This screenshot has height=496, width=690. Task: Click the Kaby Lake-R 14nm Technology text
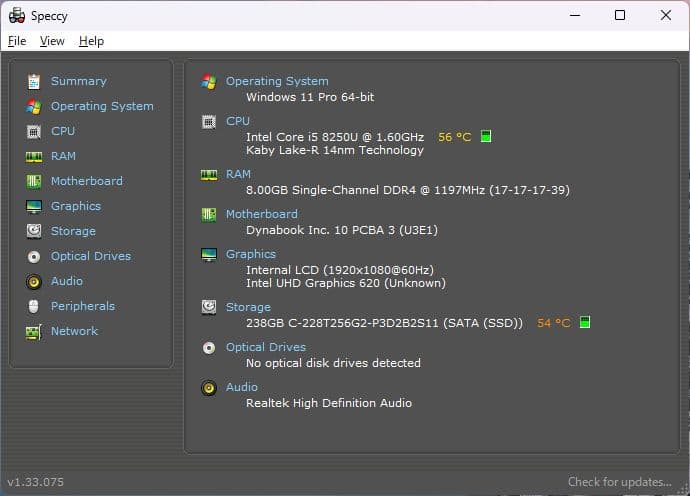coord(335,150)
